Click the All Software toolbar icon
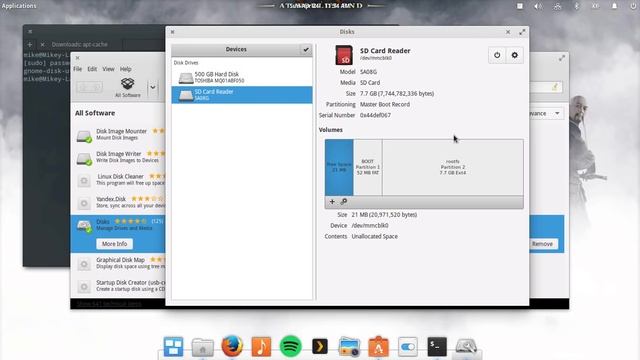 coord(127,87)
